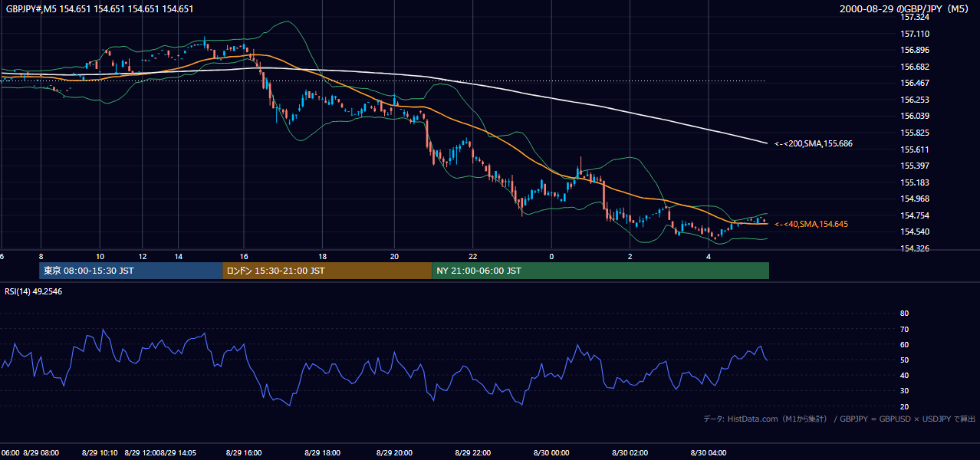Click the price axis label 155.397
This screenshot has width=980, height=460.
point(915,166)
